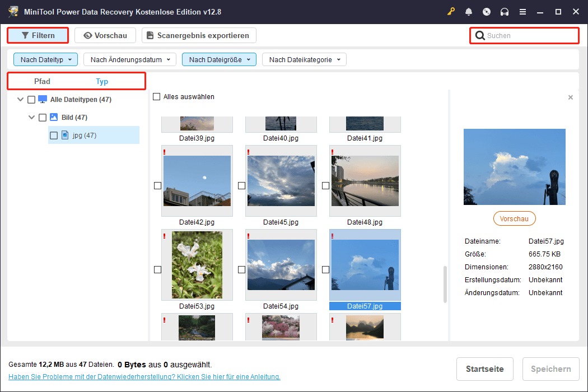Click the image icon next to Bild
This screenshot has width=588, height=392.
[54, 118]
